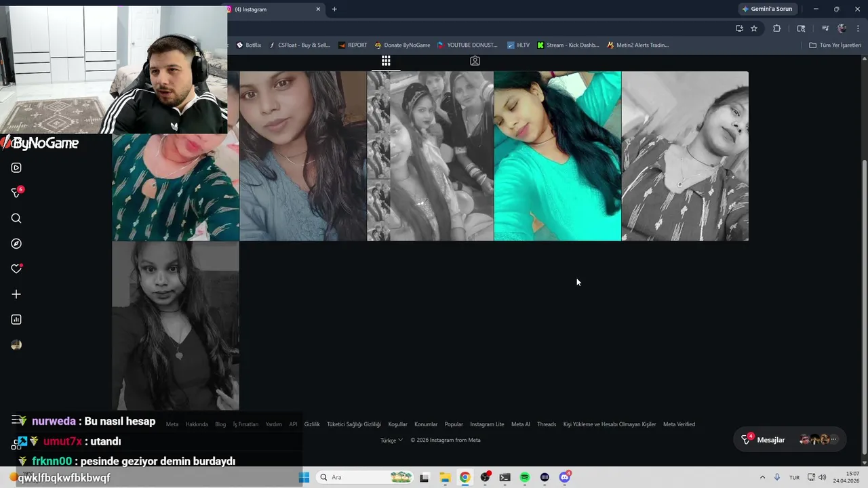Bookmark this page with star icon

click(754, 28)
